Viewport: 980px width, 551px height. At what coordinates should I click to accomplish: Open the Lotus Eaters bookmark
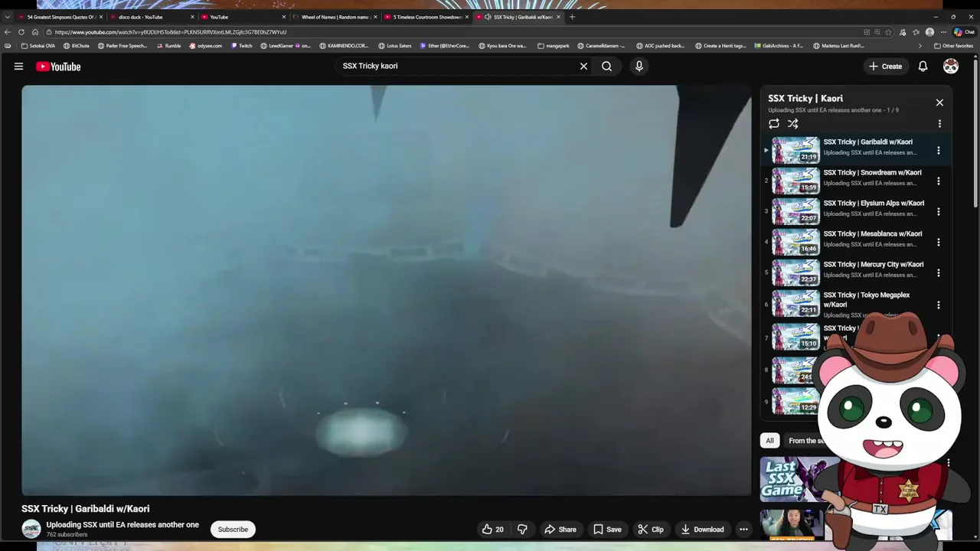click(394, 46)
